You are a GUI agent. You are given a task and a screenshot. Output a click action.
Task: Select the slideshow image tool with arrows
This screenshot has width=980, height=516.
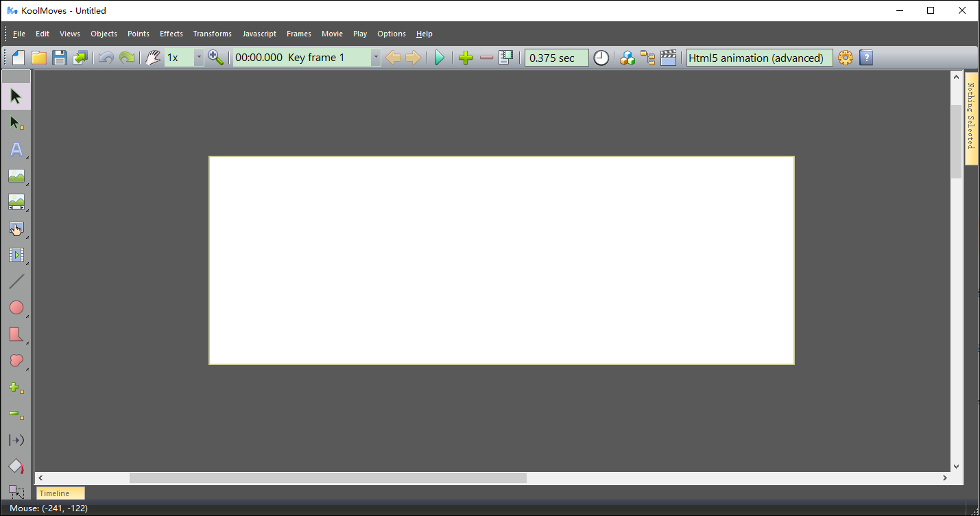point(16,202)
